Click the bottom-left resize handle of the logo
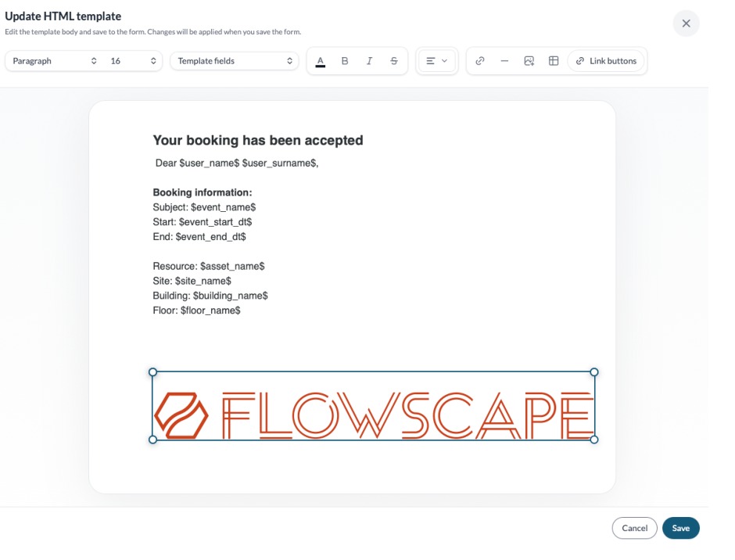Image resolution: width=735 pixels, height=560 pixels. point(152,440)
